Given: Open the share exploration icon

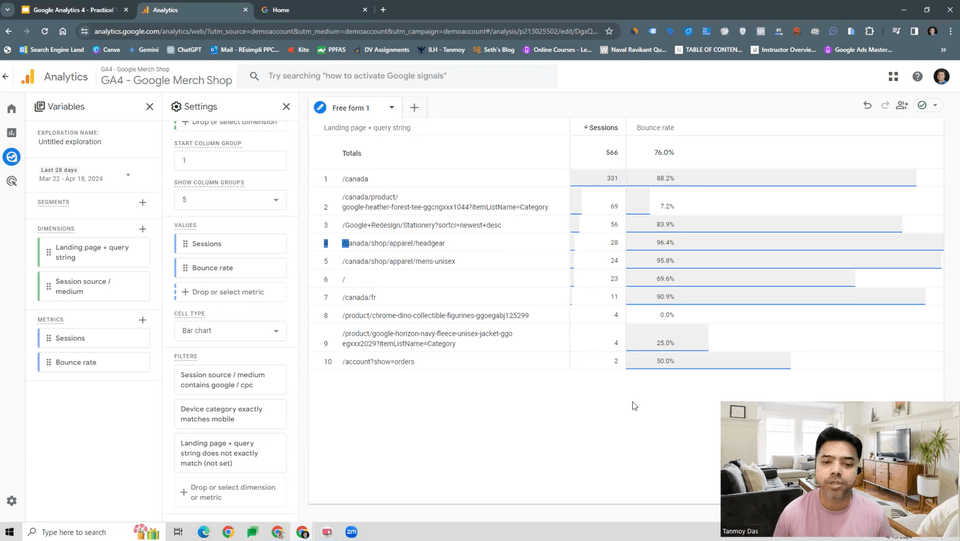Looking at the screenshot, I should (x=902, y=106).
